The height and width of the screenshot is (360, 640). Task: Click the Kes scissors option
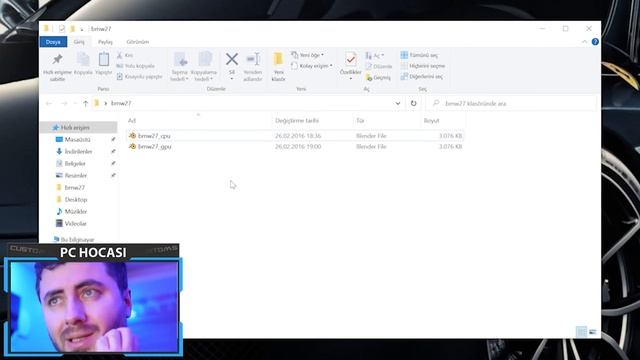pyautogui.click(x=124, y=55)
